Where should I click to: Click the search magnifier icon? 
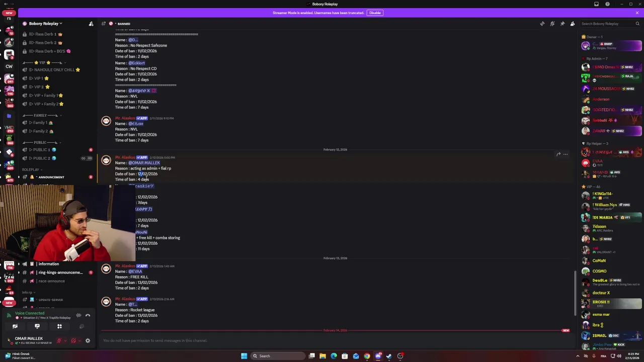tap(637, 24)
